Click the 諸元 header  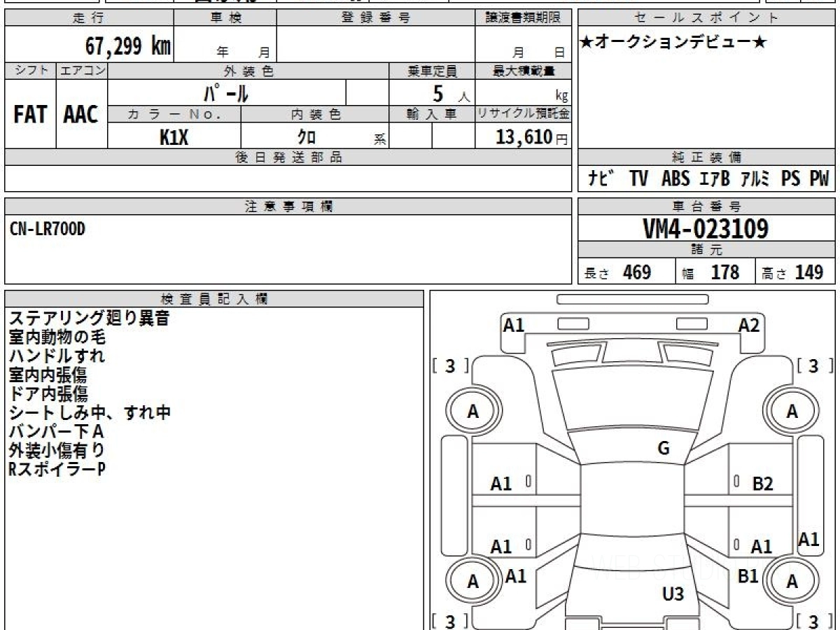click(706, 250)
